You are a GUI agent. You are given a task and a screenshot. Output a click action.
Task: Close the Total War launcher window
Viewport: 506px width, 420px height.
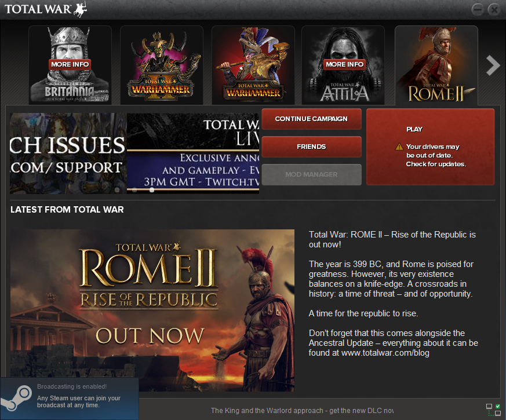click(x=494, y=9)
